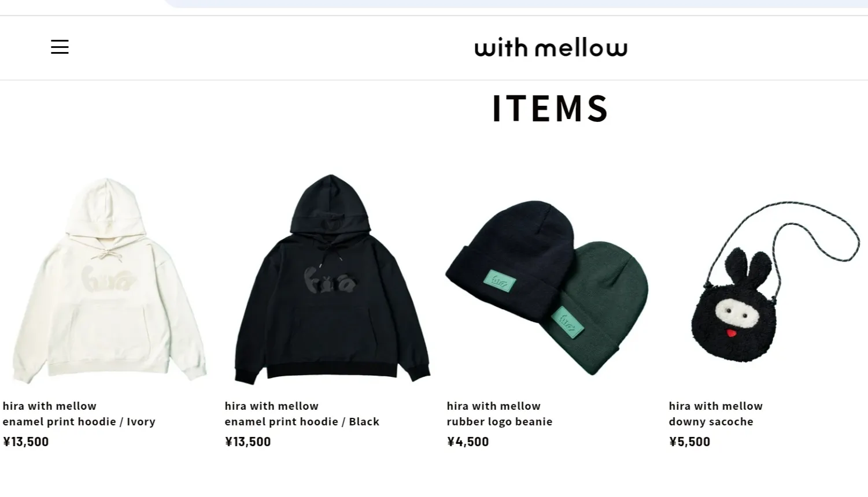Viewport: 868px width, 497px height.
Task: Click the with mellow logo
Action: click(x=551, y=48)
